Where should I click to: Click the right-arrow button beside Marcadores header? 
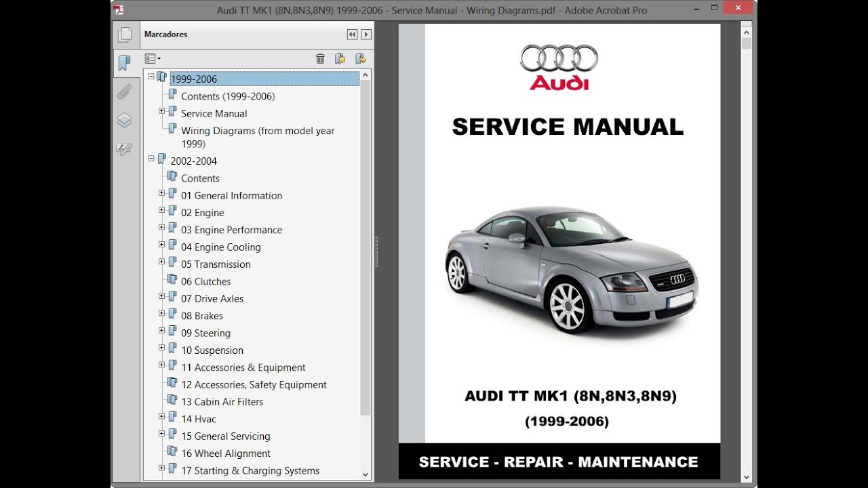click(366, 34)
